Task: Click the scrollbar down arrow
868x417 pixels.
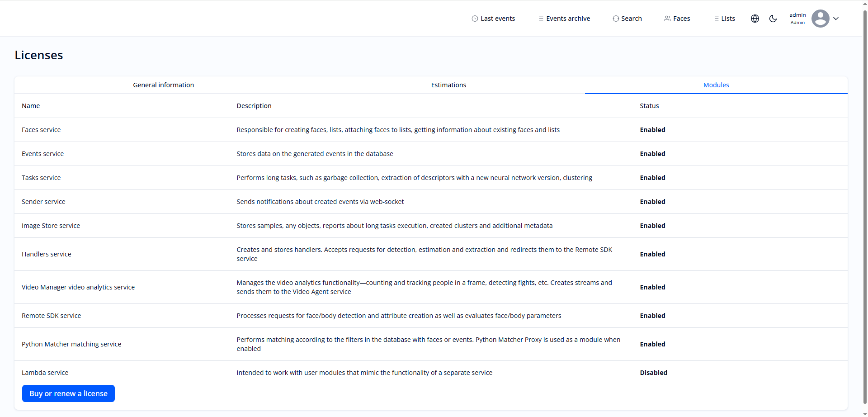Action: pyautogui.click(x=865, y=414)
